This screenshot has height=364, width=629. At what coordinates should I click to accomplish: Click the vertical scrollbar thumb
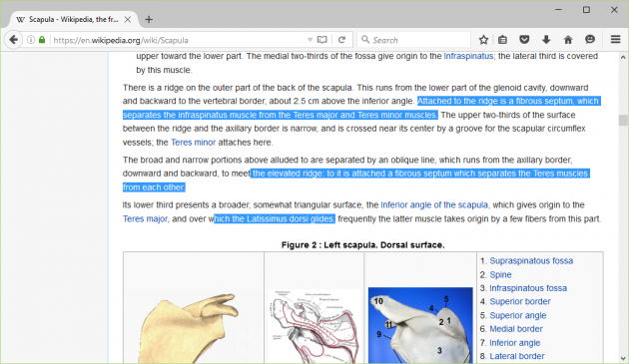click(x=623, y=120)
